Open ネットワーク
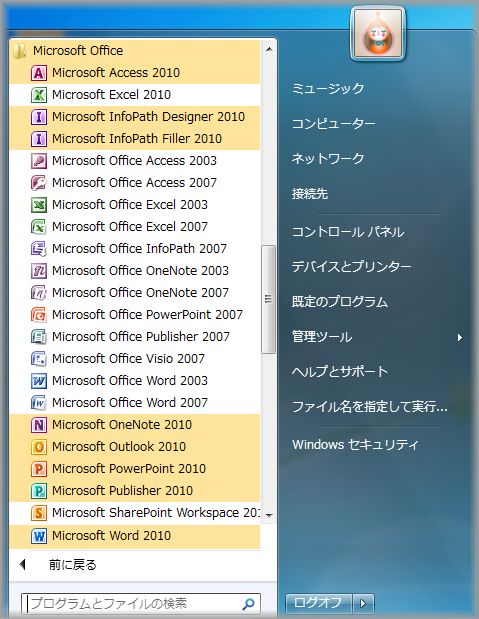Image resolution: width=479 pixels, height=619 pixels. pyautogui.click(x=328, y=159)
